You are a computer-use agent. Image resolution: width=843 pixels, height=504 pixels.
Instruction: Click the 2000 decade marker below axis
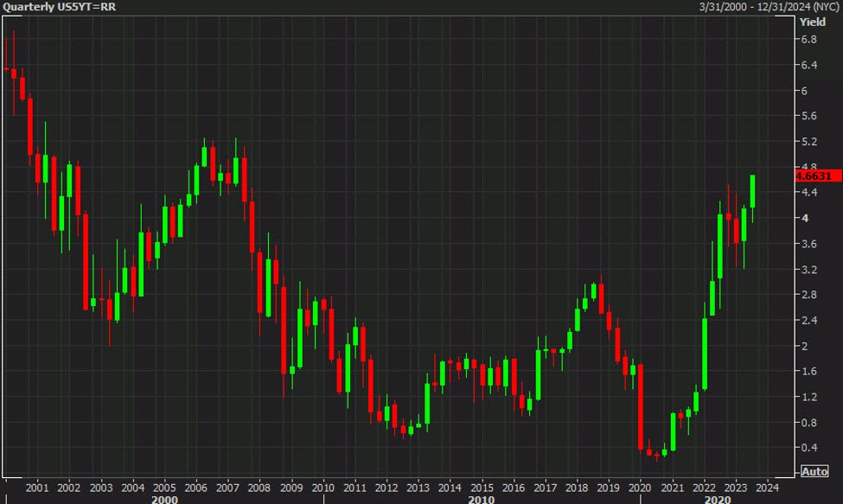point(167,497)
